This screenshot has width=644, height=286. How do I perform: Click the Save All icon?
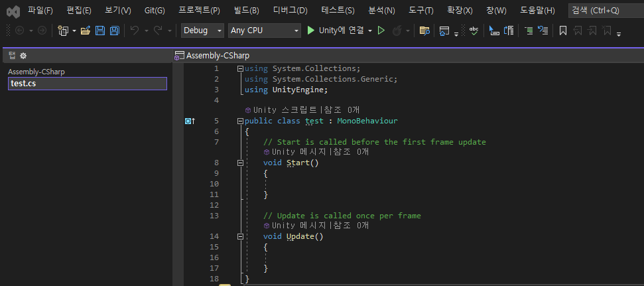click(x=114, y=31)
